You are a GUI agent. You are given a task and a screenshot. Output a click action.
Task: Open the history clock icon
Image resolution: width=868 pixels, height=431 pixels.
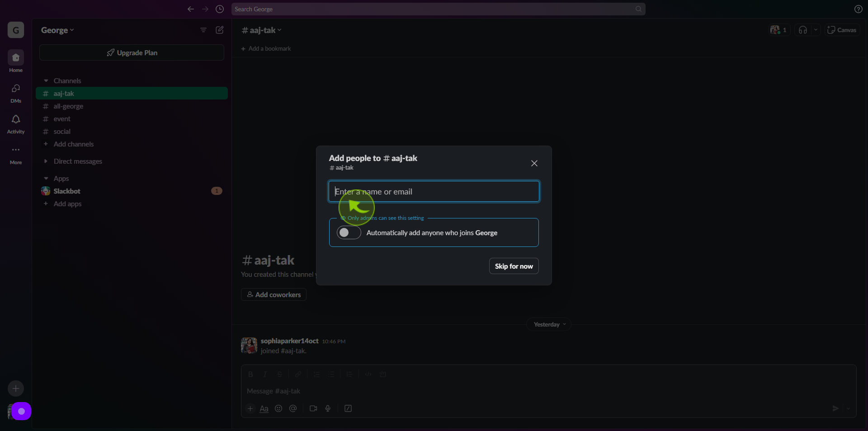220,9
